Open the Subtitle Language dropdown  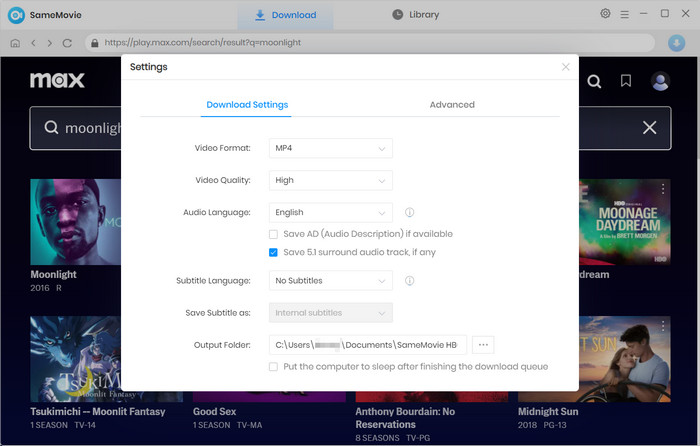pos(331,281)
